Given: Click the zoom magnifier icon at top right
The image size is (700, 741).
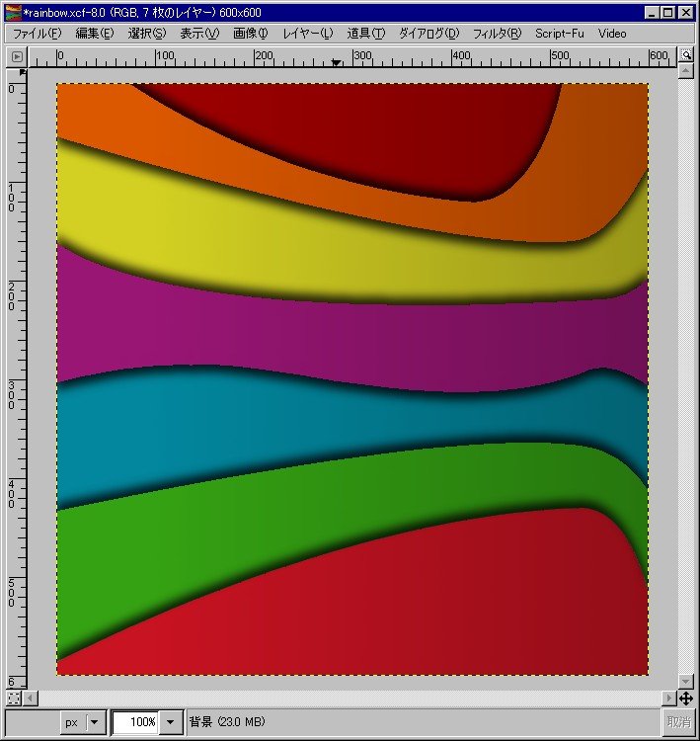Looking at the screenshot, I should click(686, 54).
